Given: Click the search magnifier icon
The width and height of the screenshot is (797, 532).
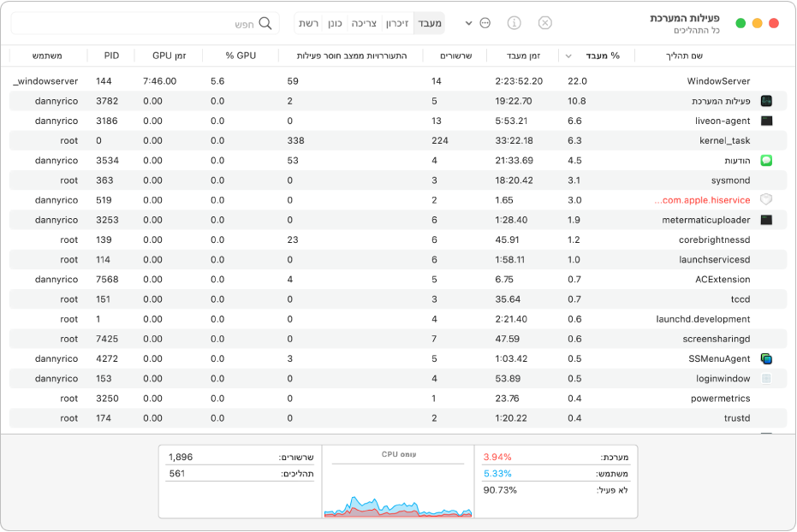Looking at the screenshot, I should coord(265,23).
